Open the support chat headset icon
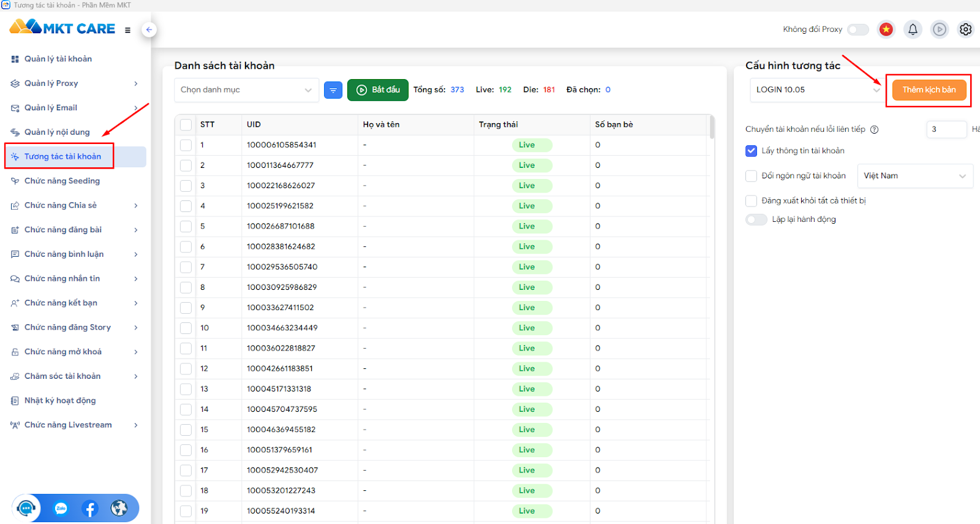The image size is (980, 524). point(26,508)
